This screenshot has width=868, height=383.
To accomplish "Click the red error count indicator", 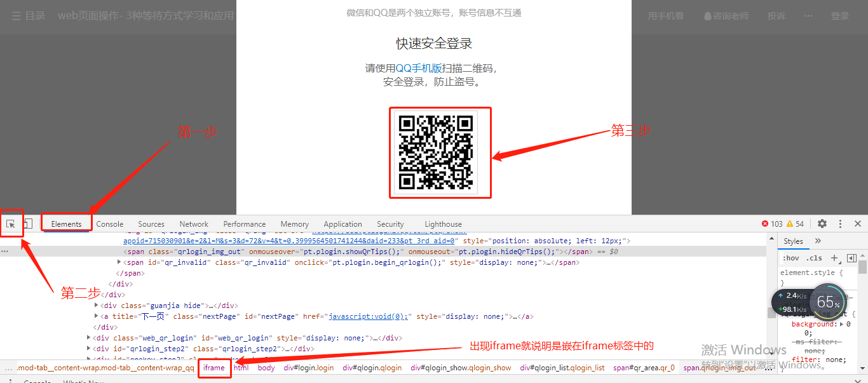I will point(772,224).
